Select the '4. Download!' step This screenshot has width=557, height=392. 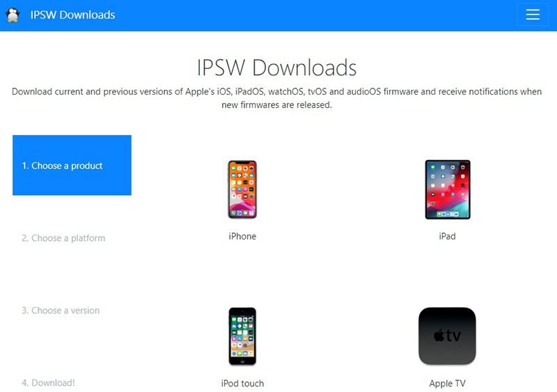coord(48,383)
